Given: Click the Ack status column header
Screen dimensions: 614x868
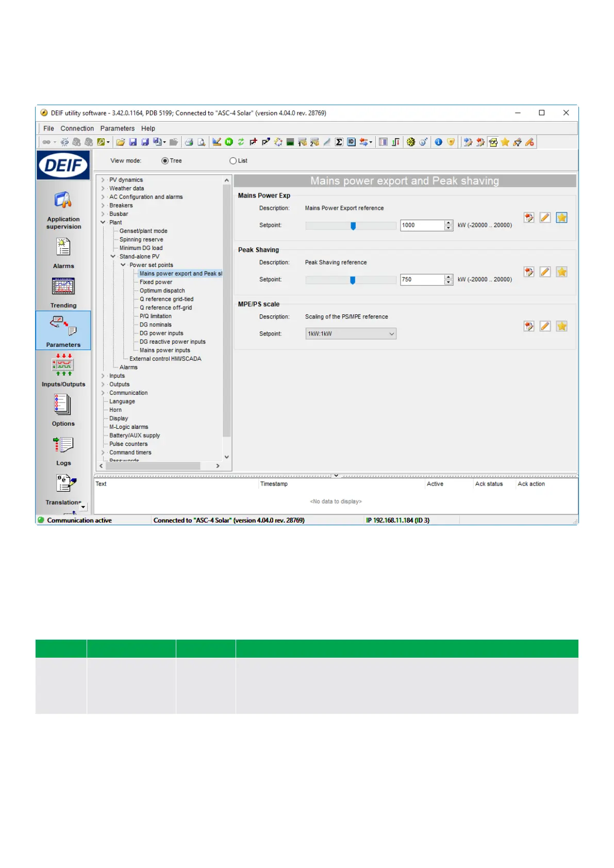Looking at the screenshot, I should point(489,484).
